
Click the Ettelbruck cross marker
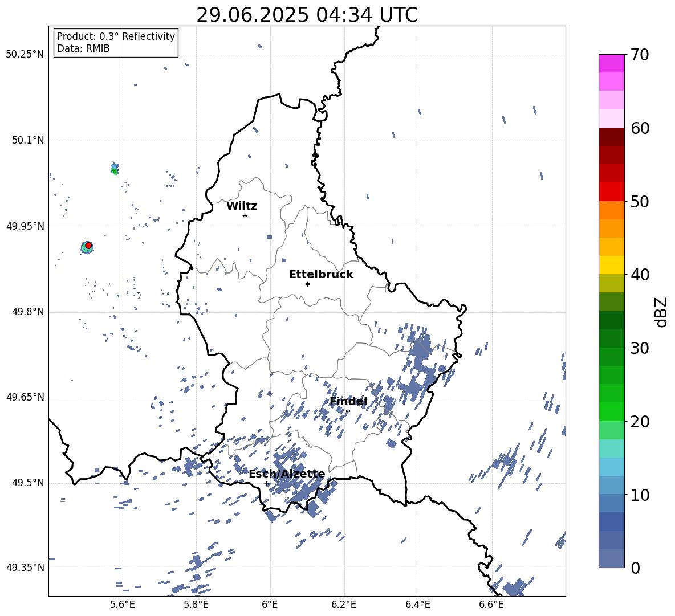pos(307,284)
